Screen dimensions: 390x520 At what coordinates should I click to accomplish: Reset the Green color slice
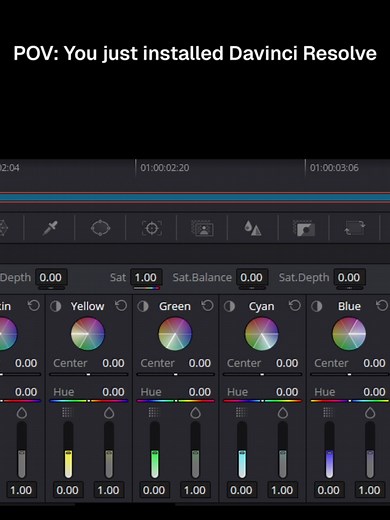point(207,306)
